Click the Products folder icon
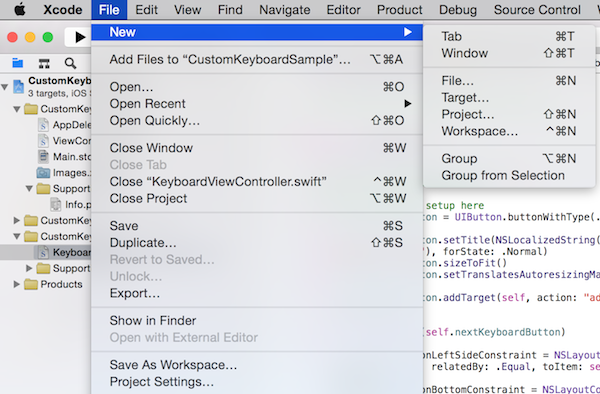600x394 pixels. (x=31, y=284)
